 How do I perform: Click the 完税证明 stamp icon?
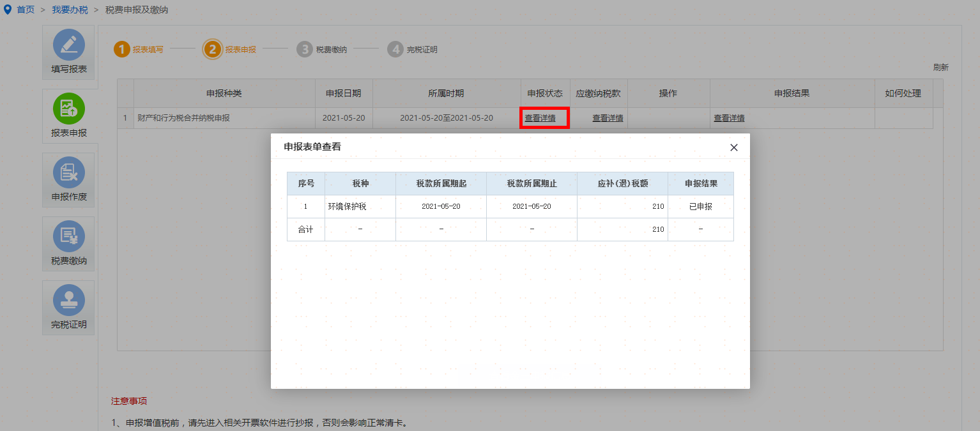click(x=69, y=300)
